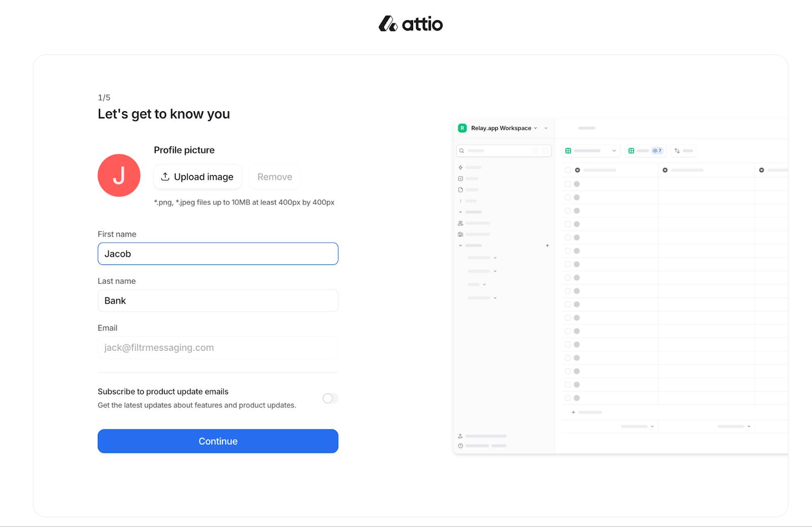Click the greyed-out Remove picture button
This screenshot has height=527, width=812.
[x=275, y=177]
